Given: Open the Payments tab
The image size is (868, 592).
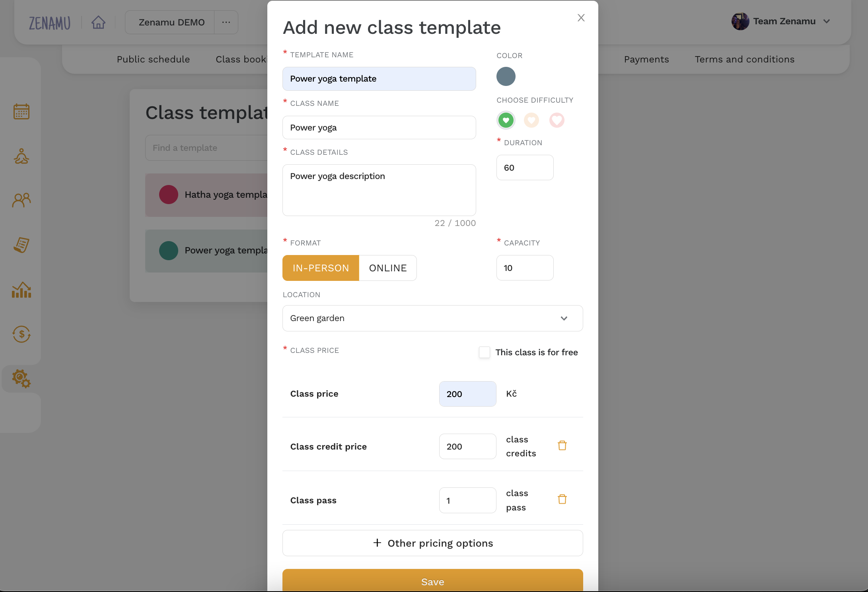Looking at the screenshot, I should point(647,59).
